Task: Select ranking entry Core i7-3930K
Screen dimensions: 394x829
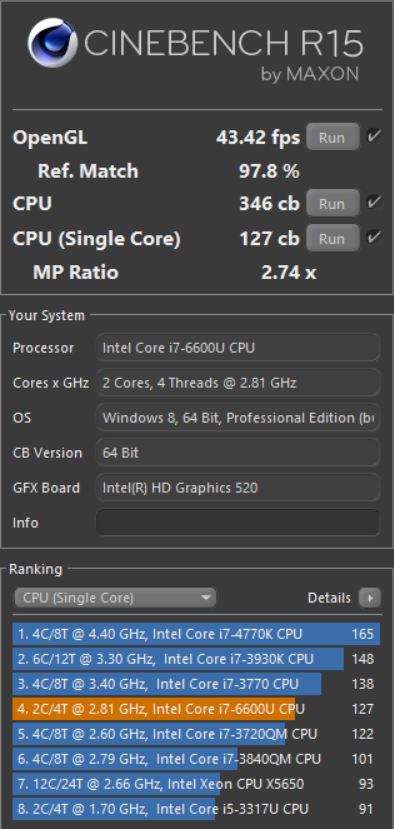Action: [x=196, y=659]
